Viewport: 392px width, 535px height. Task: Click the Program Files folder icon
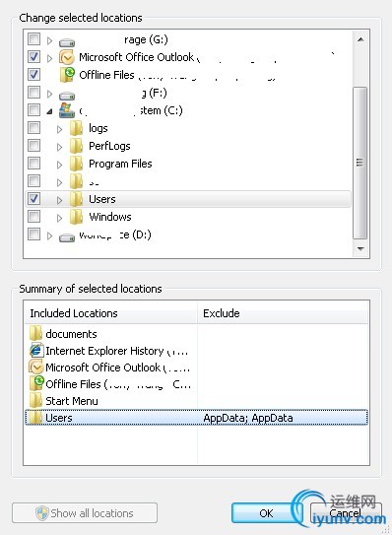coord(76,164)
